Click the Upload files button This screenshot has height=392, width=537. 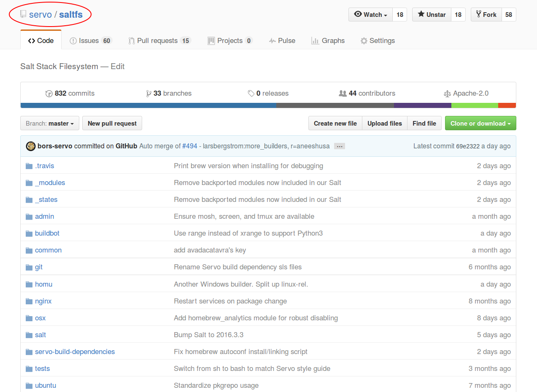[385, 124]
